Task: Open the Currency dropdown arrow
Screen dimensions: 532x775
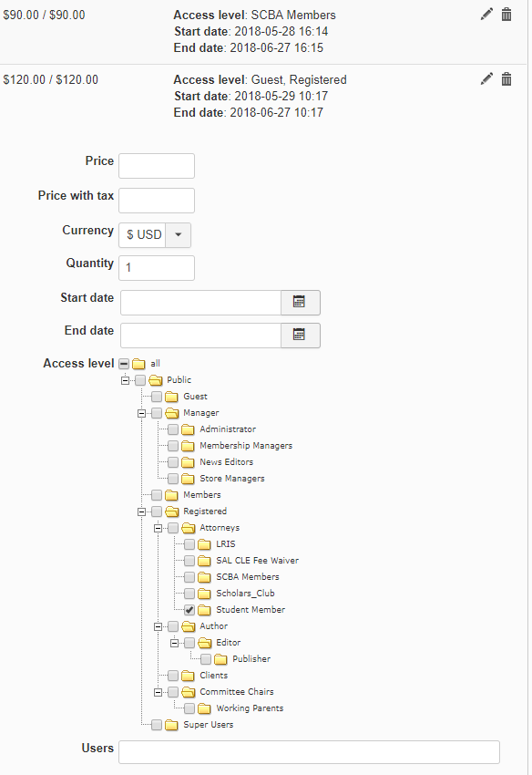Action: click(x=179, y=234)
